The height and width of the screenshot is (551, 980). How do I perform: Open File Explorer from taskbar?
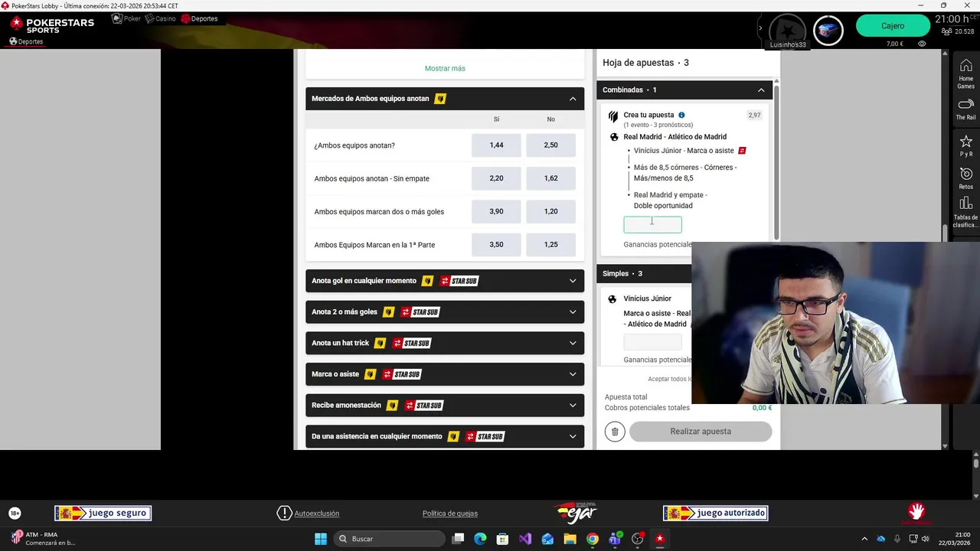click(570, 539)
